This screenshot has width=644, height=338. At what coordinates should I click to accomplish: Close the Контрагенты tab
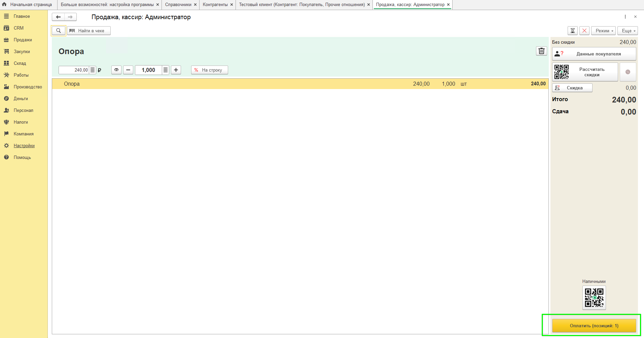(x=231, y=5)
